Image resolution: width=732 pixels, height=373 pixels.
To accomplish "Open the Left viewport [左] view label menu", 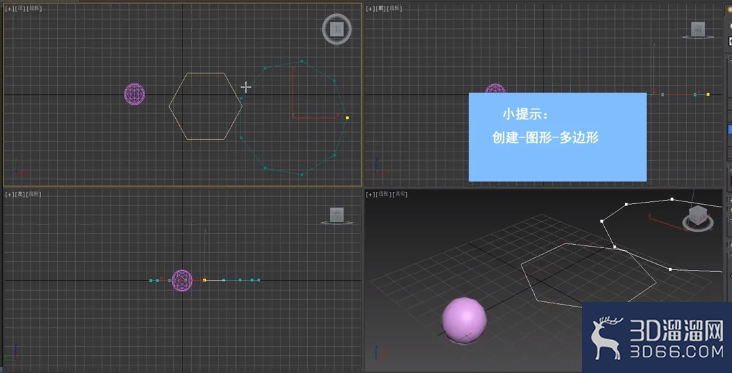I will click(20, 194).
